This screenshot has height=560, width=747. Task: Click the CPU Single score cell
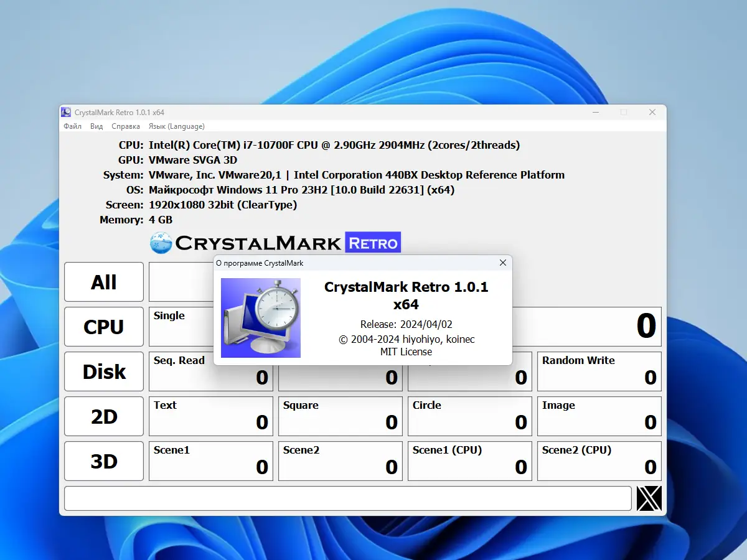click(x=181, y=327)
